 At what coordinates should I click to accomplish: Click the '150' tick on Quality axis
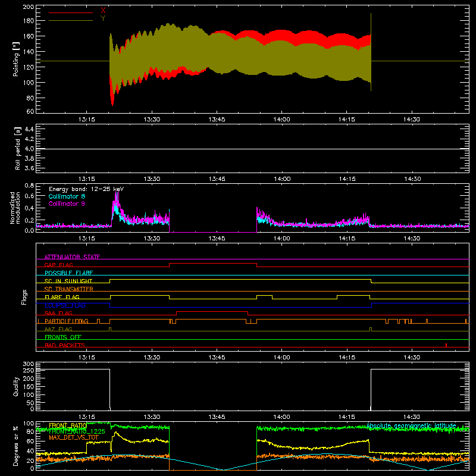pos(29,387)
